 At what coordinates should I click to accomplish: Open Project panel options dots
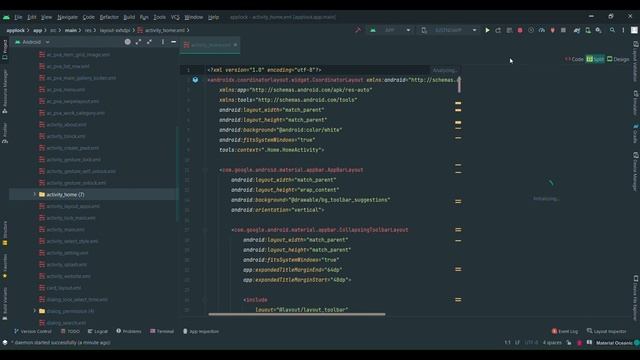(162, 42)
